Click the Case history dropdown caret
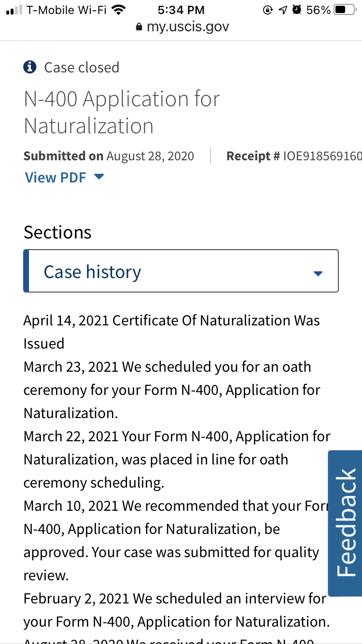The height and width of the screenshot is (644, 362). 318,274
